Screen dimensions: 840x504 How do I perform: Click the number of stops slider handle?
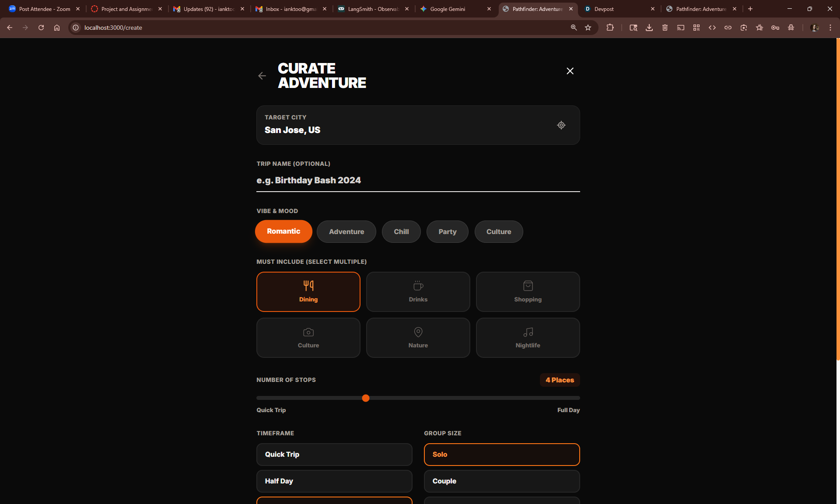366,398
